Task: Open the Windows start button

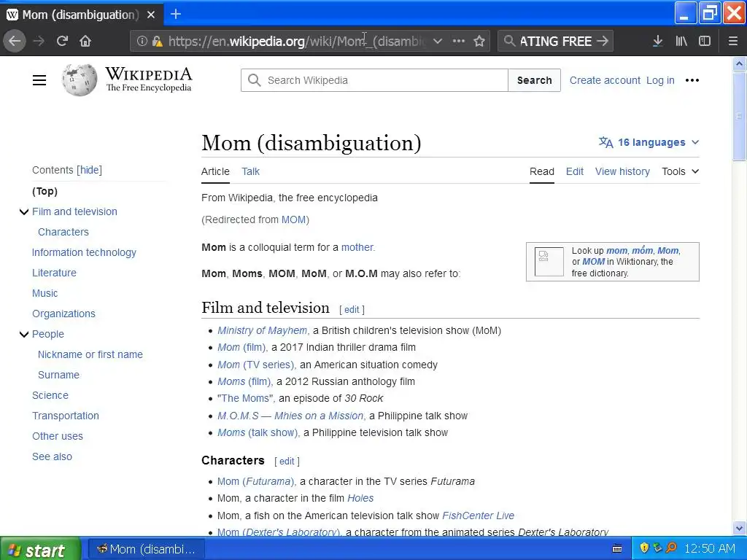Action: 39,550
